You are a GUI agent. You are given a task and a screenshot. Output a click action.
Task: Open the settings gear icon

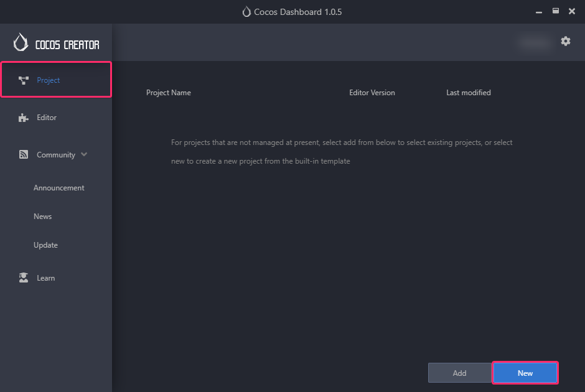point(566,41)
